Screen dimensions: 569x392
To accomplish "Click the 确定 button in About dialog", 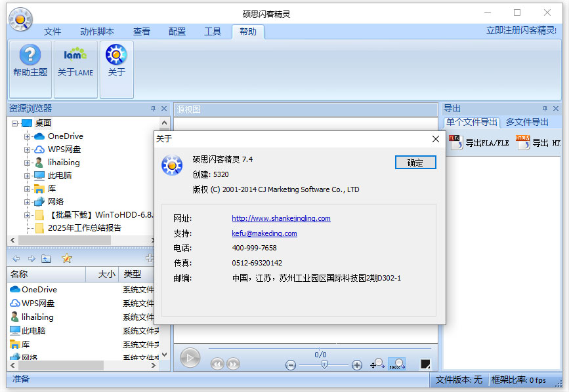I will coord(415,163).
